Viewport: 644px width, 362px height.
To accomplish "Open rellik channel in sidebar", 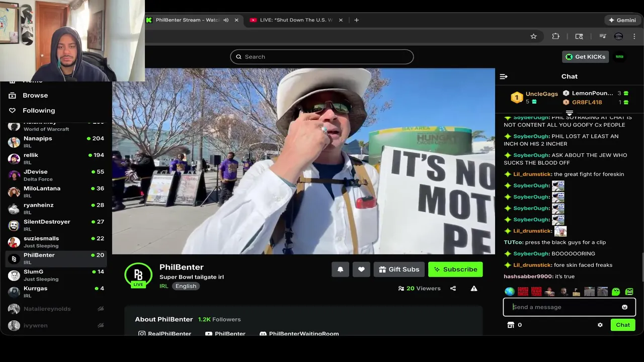I will pos(56,158).
